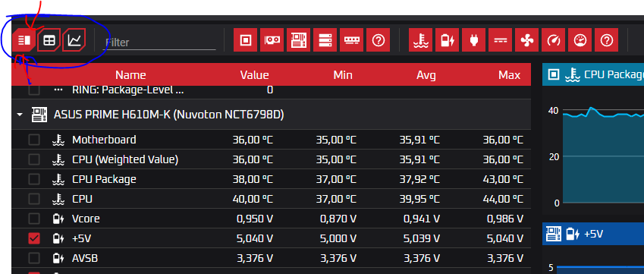Click Vcore minimum value '0,870 V'
Image resolution: width=644 pixels, height=274 pixels.
[338, 219]
